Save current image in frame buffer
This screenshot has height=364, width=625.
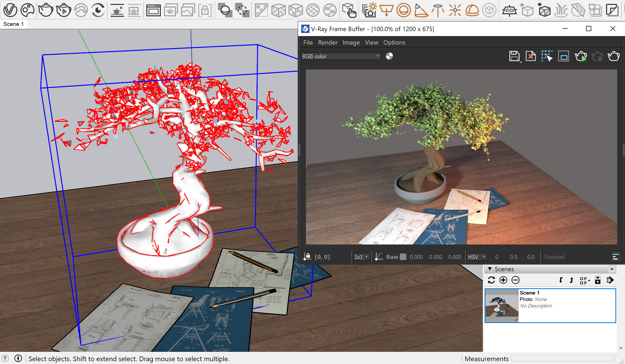click(514, 56)
